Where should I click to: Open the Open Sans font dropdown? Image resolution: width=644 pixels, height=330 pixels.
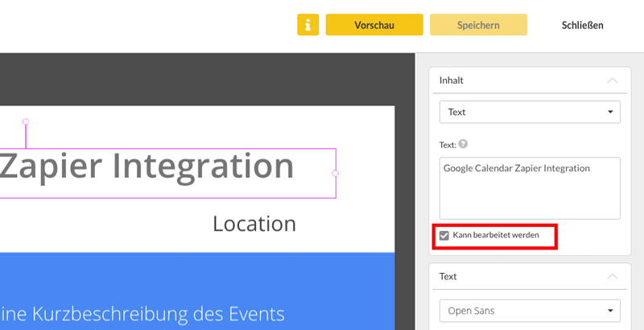530,311
